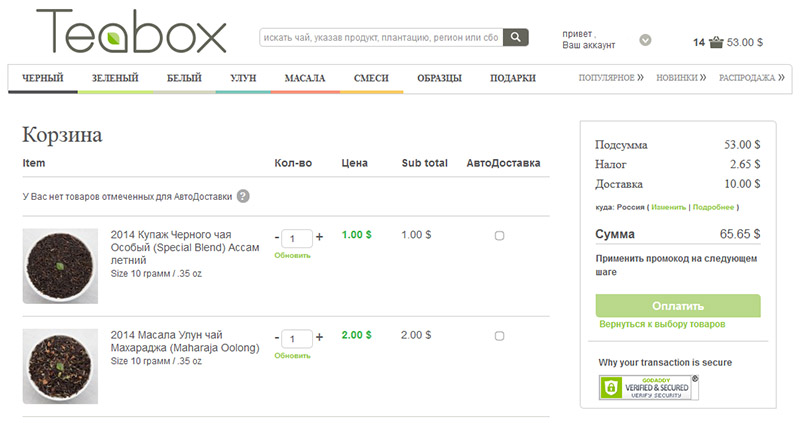The height and width of the screenshot is (423, 800).
Task: Open the ПОДАРКИ category
Action: [x=513, y=78]
